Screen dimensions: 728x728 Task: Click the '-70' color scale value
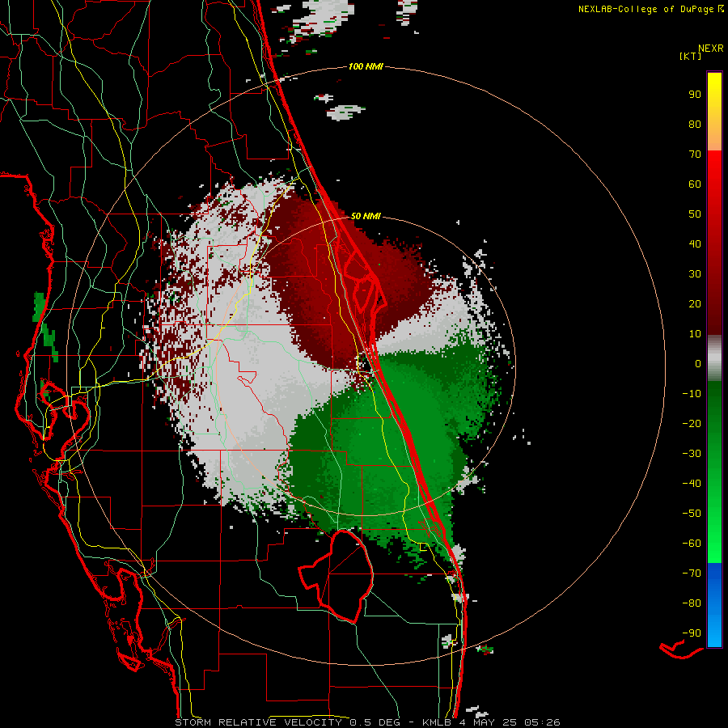(x=692, y=574)
